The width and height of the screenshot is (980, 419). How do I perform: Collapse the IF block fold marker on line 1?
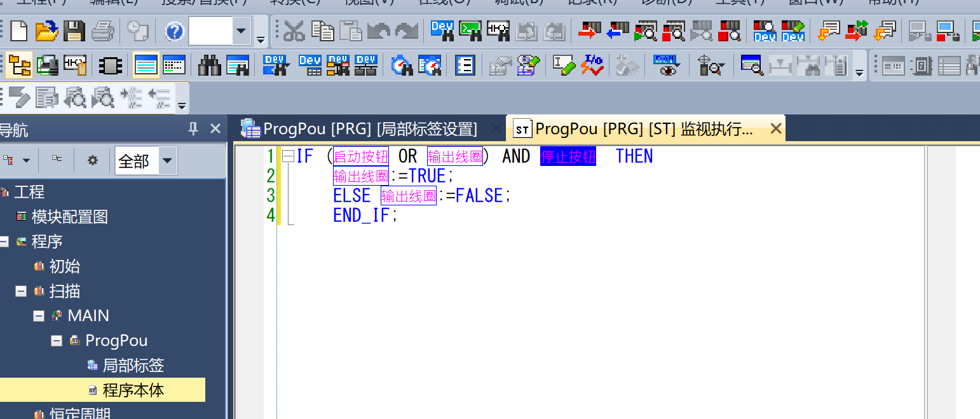288,156
